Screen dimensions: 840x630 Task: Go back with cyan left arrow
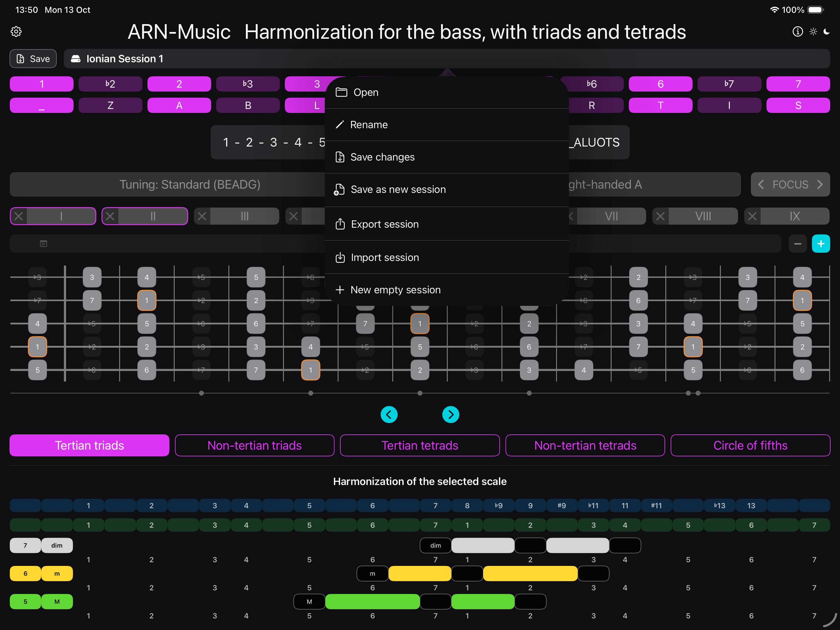point(389,415)
